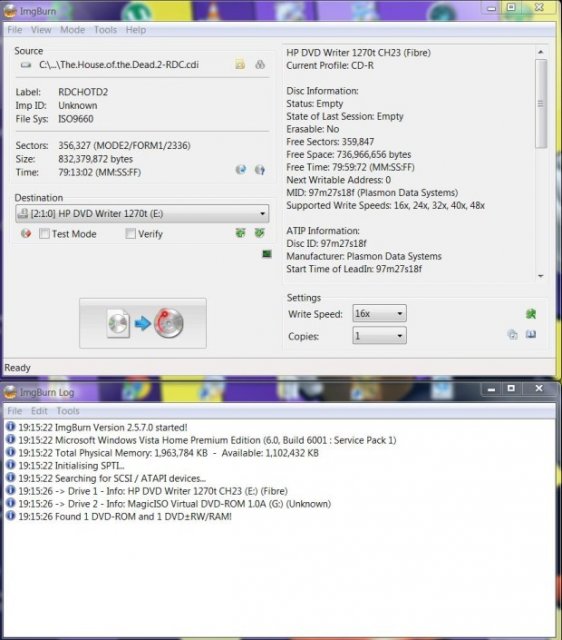This screenshot has height=640, width=562.
Task: Click the Current Profile: CD-R line
Action: [330, 65]
